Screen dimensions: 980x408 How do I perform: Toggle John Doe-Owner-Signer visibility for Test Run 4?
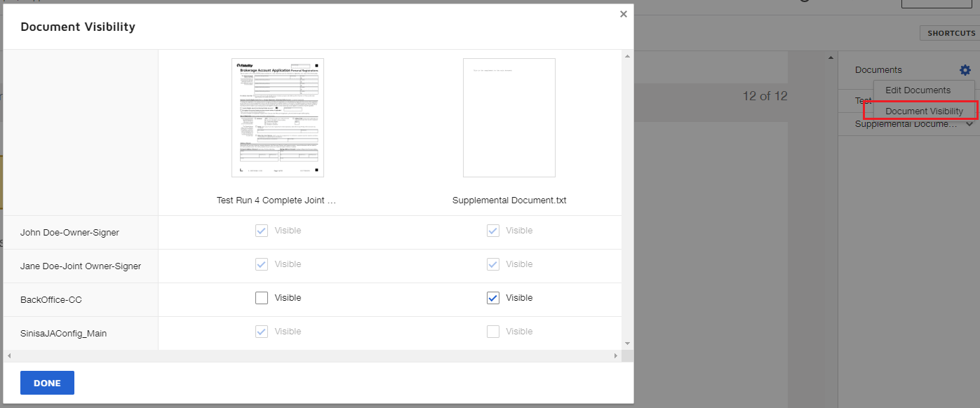(262, 231)
